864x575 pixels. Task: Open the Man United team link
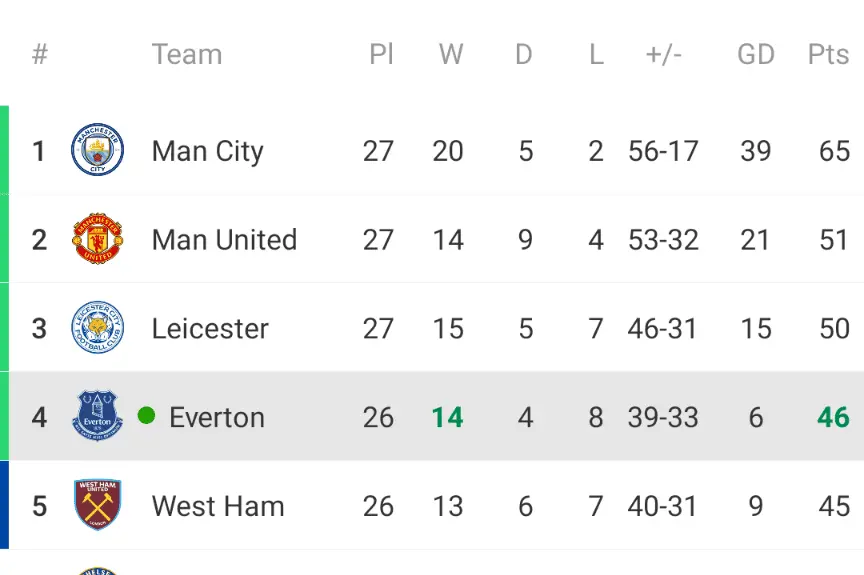224,240
